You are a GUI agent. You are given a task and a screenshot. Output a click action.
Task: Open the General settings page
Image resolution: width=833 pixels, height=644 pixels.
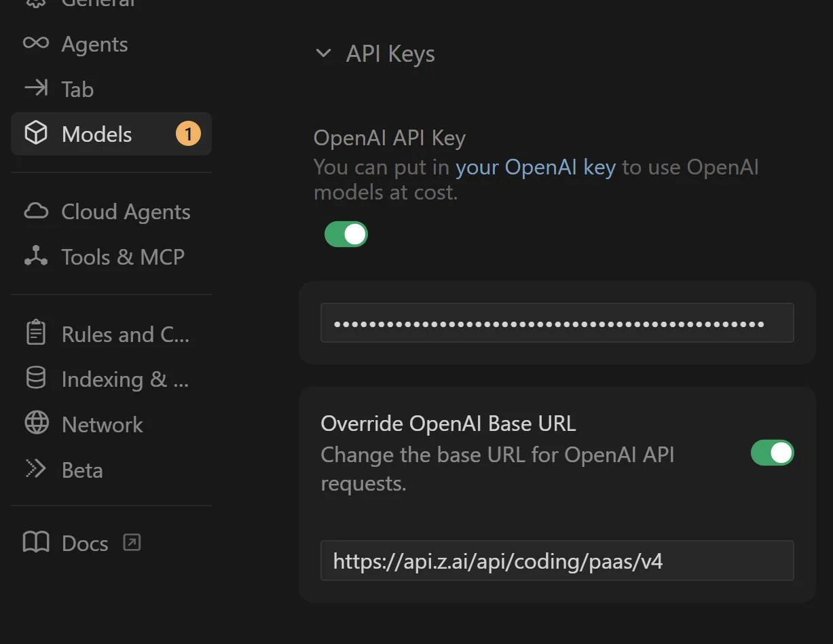pyautogui.click(x=98, y=3)
